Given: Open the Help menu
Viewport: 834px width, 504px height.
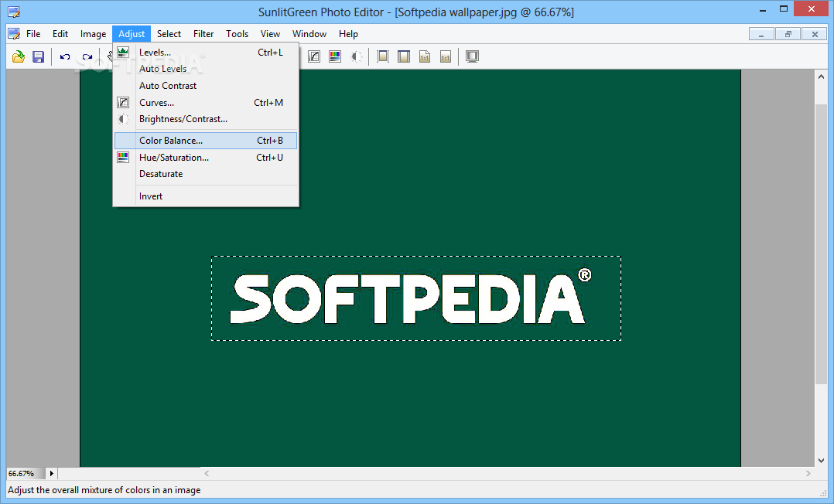Looking at the screenshot, I should click(348, 33).
